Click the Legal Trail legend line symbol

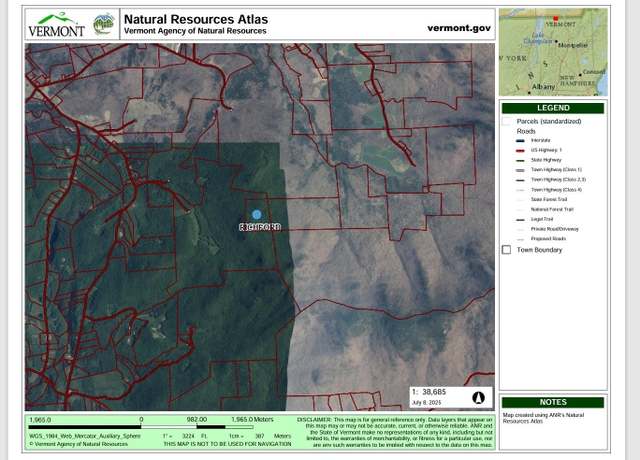(520, 220)
